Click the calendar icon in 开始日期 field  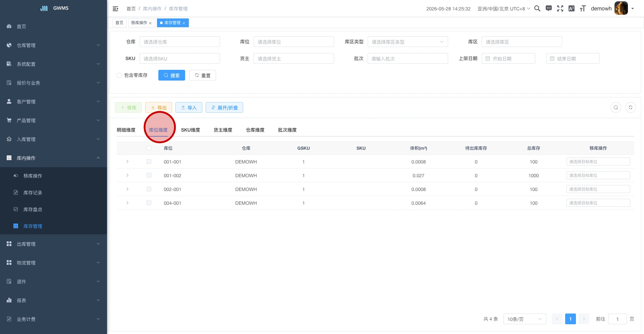click(488, 58)
